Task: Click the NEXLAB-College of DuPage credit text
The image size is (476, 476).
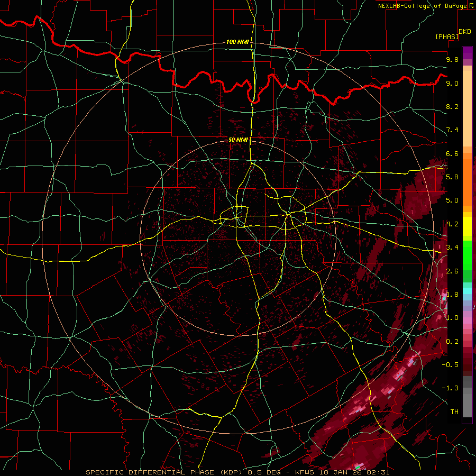Action: tap(422, 6)
